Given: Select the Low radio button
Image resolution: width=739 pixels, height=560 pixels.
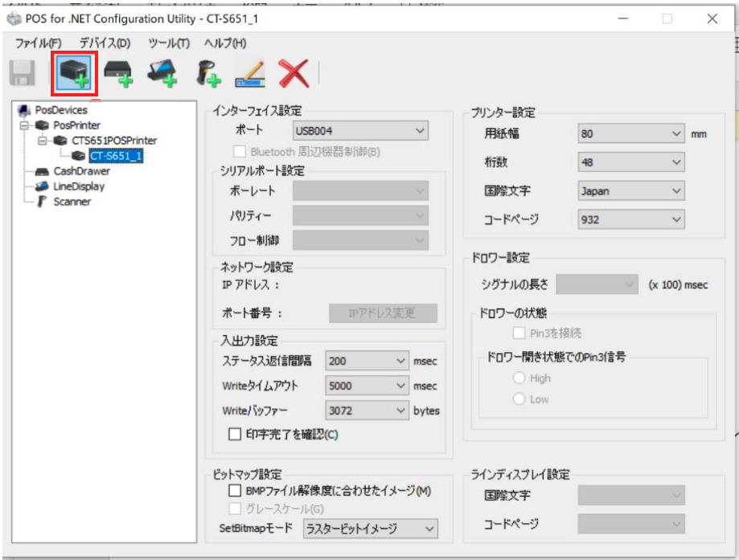Looking at the screenshot, I should (x=519, y=399).
